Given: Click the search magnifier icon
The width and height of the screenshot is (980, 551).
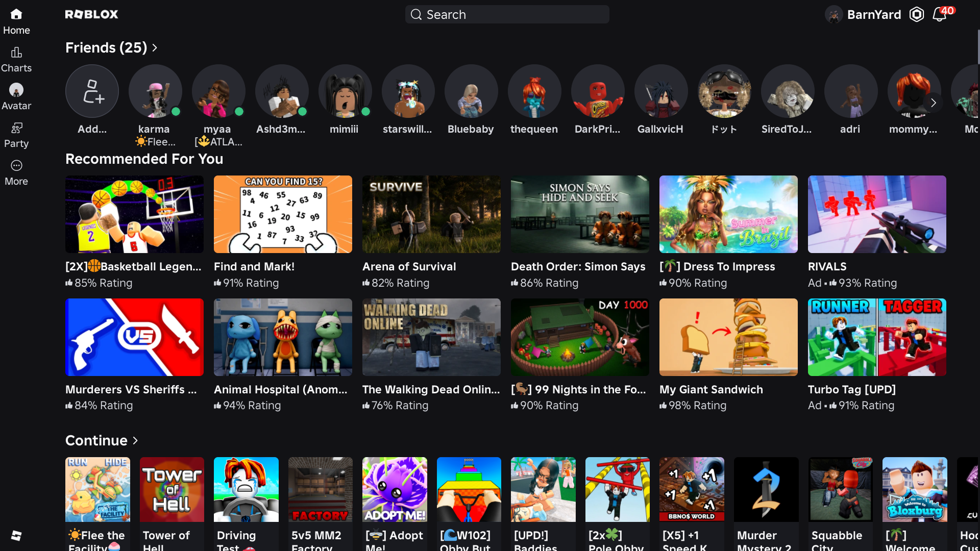Looking at the screenshot, I should point(416,14).
